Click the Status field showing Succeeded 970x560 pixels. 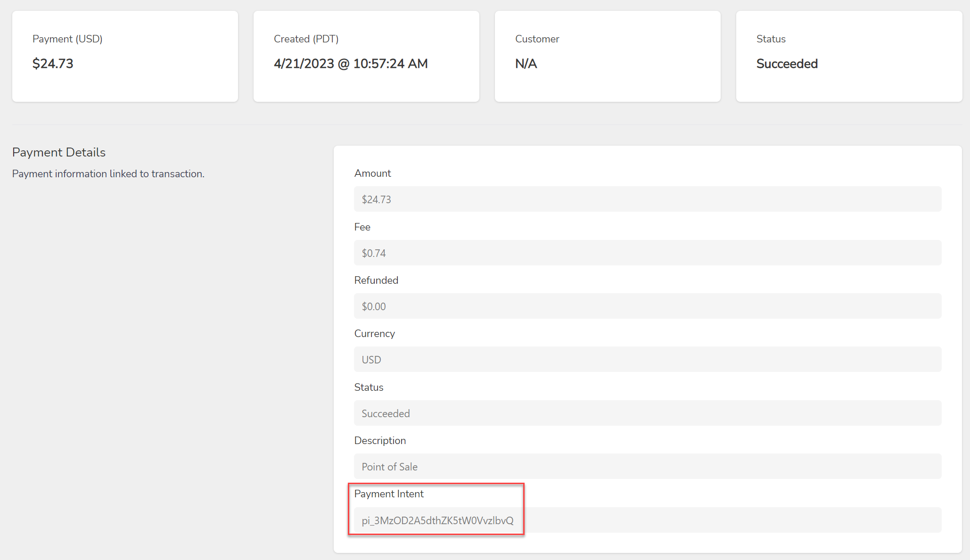point(647,413)
